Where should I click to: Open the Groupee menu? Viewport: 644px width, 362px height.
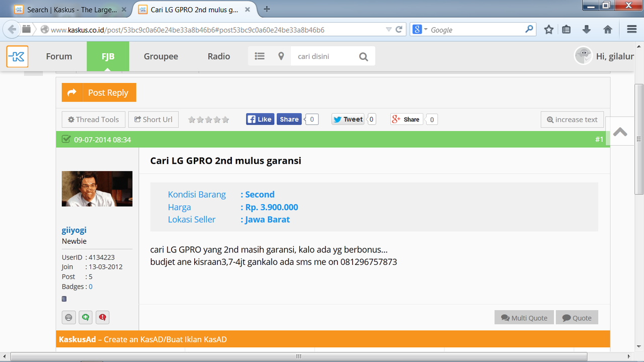pos(161,56)
